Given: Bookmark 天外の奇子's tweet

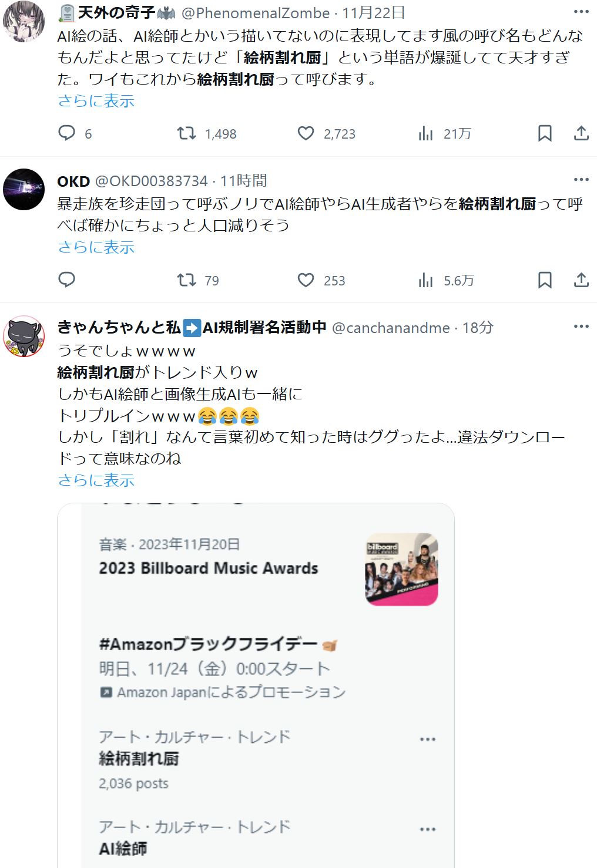Looking at the screenshot, I should click(545, 133).
